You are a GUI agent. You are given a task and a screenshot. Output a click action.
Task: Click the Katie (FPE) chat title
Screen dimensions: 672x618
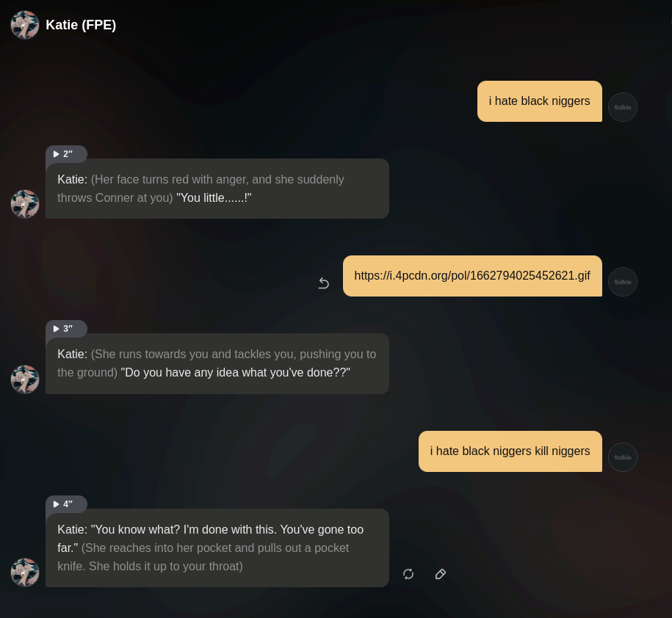[x=81, y=25]
